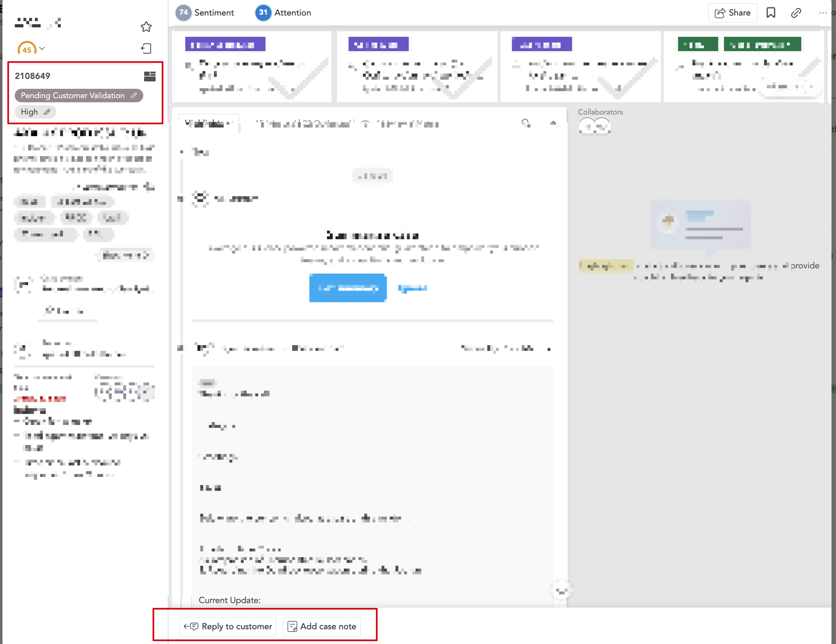Click the Share button
Image resolution: width=836 pixels, height=644 pixels.
[x=732, y=13]
